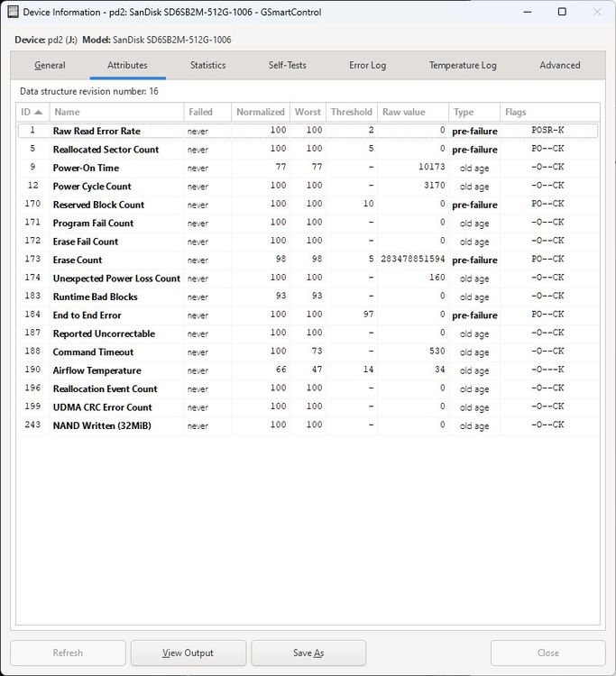Open the Statistics tab
This screenshot has width=616, height=676.
click(208, 65)
